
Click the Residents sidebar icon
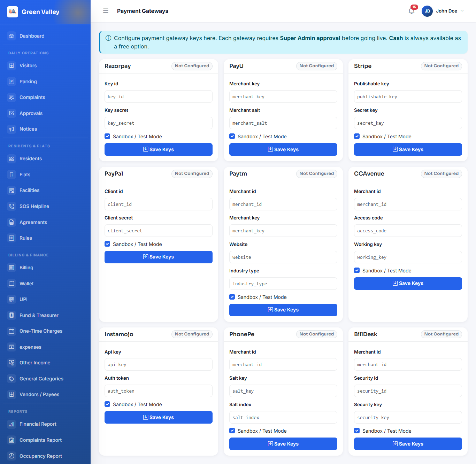[11, 158]
